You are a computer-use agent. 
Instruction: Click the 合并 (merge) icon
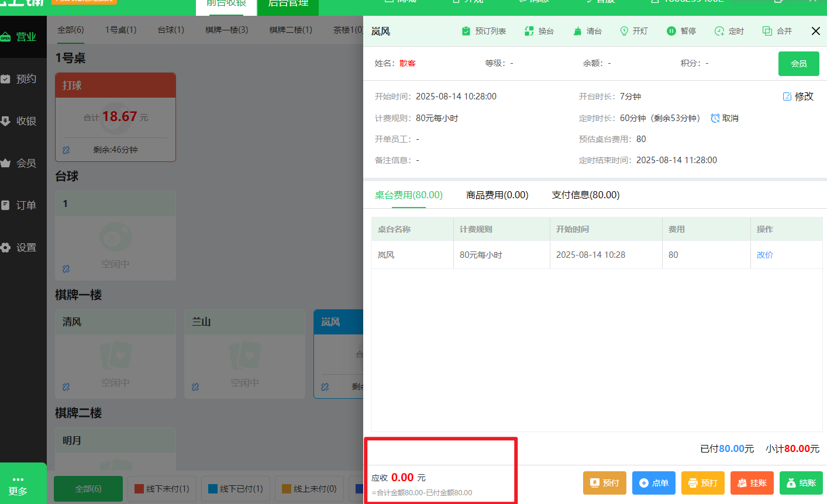pos(777,31)
